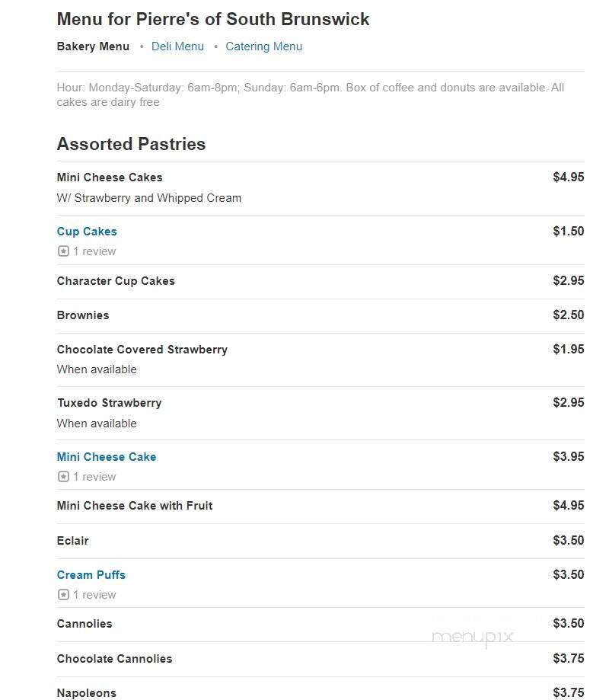Select the Bakery Menu tab

coord(93,46)
